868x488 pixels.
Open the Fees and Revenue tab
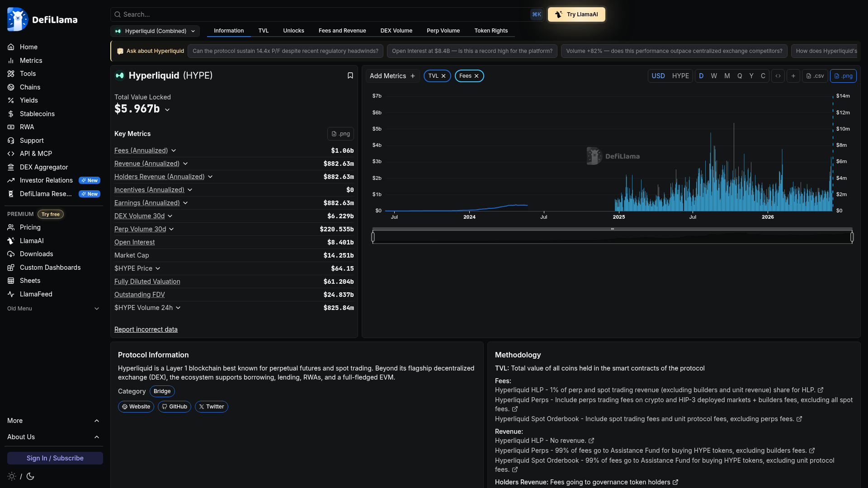[342, 31]
